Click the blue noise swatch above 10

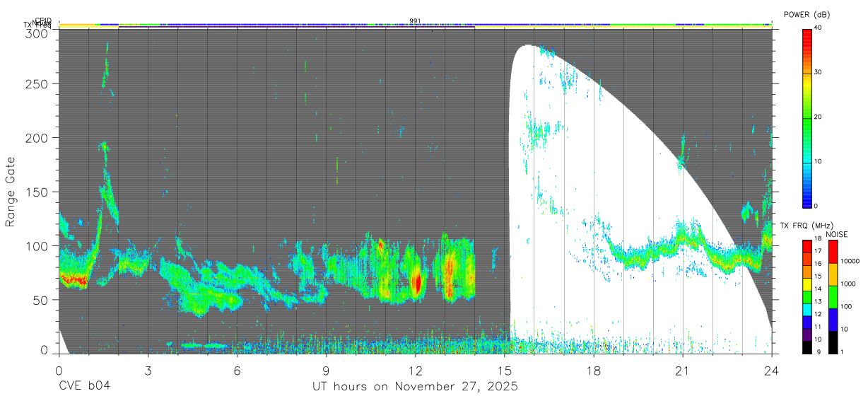[833, 320]
